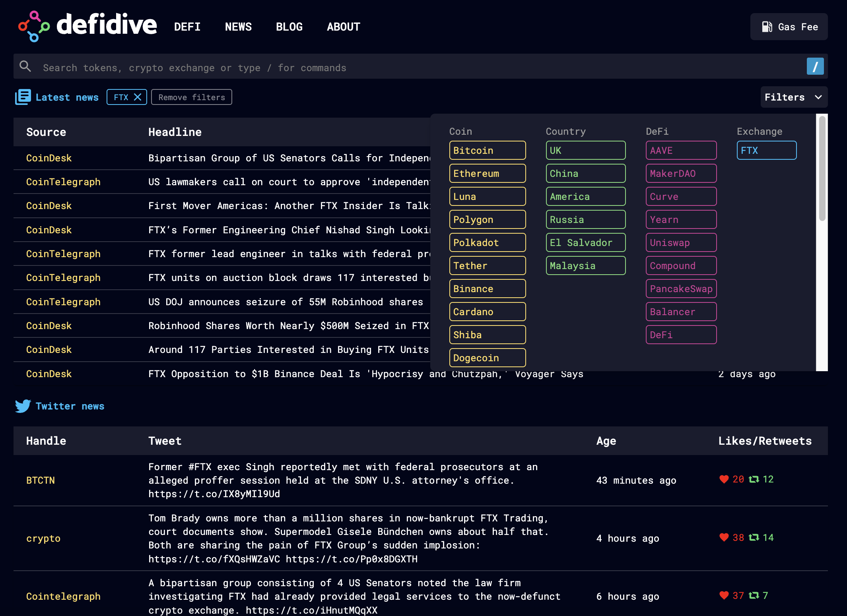
Task: Open headline FTX units on auction block
Action: tap(289, 277)
